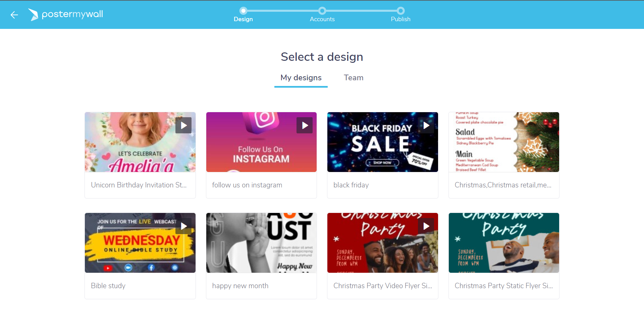
Task: Click the Design step circle
Action: [244, 11]
